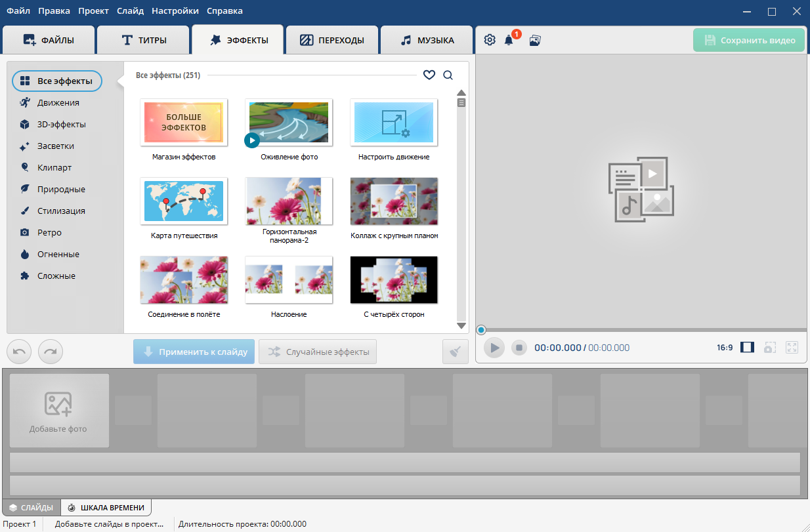Switch to the ТИТРЫ tab
This screenshot has width=810, height=532.
coord(144,40)
